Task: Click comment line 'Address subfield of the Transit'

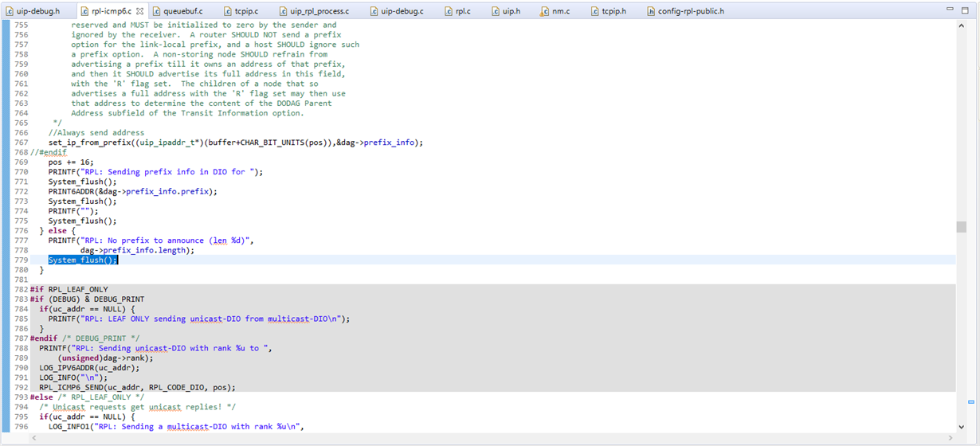Action: [187, 113]
